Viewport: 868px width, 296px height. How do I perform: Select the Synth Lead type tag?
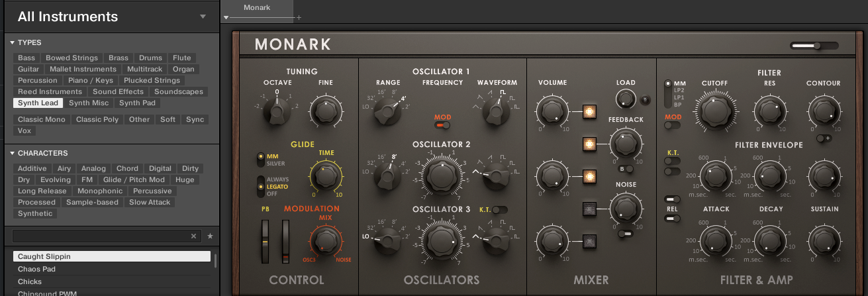pyautogui.click(x=38, y=103)
